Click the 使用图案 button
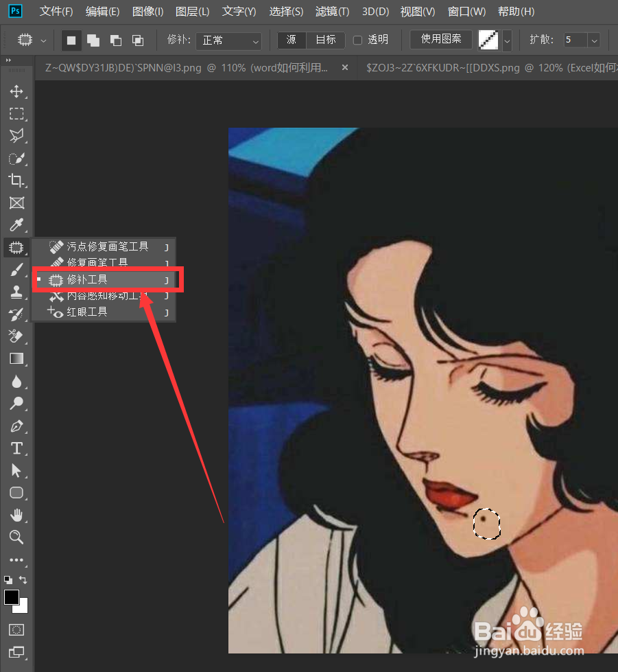618x672 pixels. [440, 40]
